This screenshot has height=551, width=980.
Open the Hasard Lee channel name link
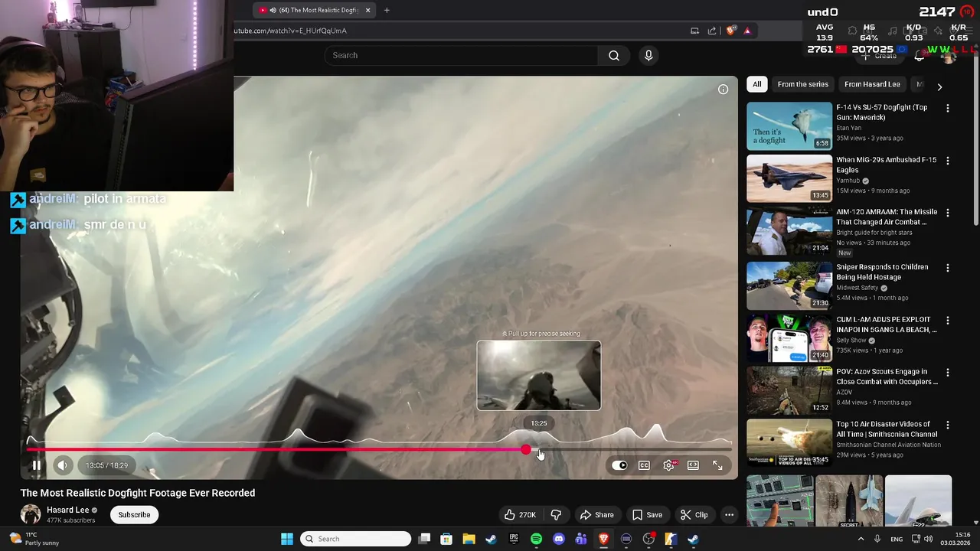(x=68, y=510)
